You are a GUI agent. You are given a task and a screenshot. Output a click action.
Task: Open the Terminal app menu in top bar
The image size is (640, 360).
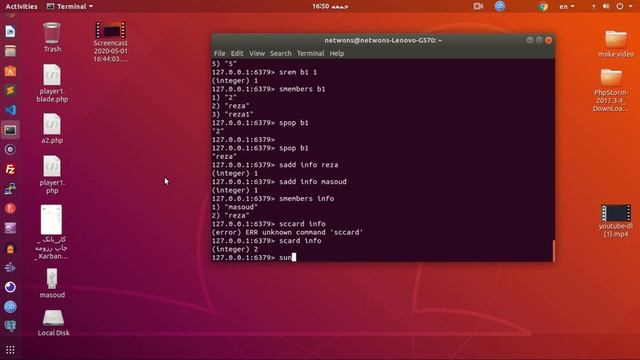point(70,6)
